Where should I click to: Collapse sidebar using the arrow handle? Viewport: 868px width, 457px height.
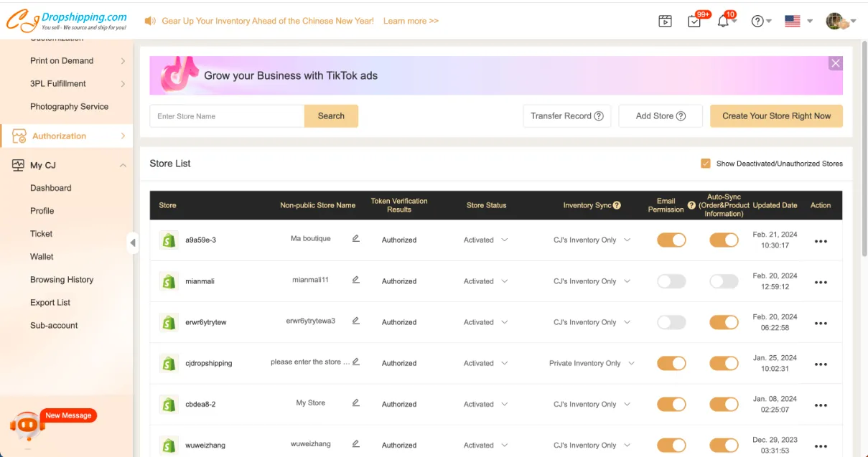point(133,242)
